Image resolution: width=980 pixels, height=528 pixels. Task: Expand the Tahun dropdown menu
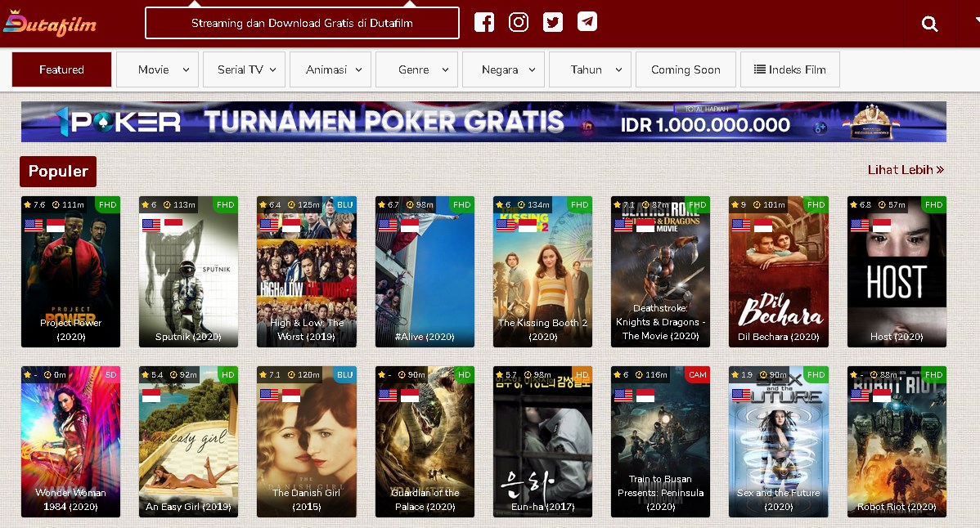[590, 69]
